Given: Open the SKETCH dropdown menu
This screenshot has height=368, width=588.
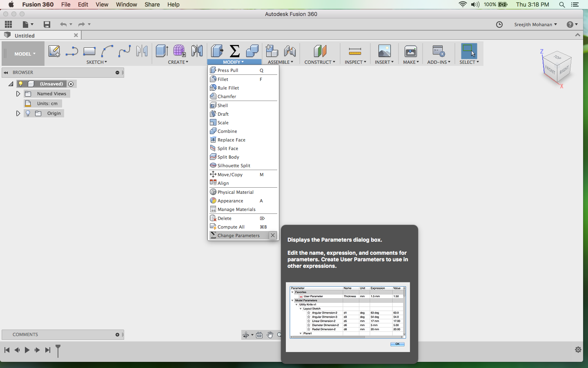Looking at the screenshot, I should pyautogui.click(x=97, y=62).
